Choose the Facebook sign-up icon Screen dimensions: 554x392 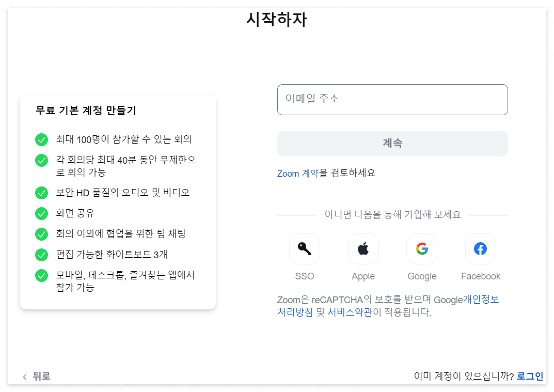(x=481, y=249)
